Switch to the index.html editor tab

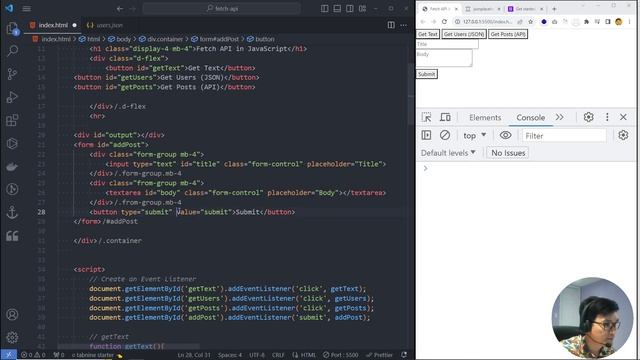pos(53,25)
